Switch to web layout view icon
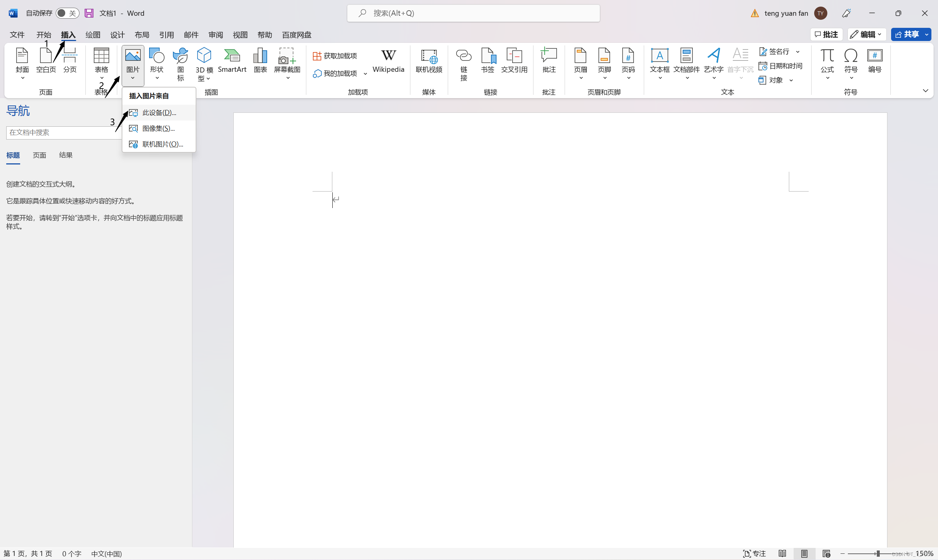Viewport: 938px width, 560px height. (x=826, y=553)
